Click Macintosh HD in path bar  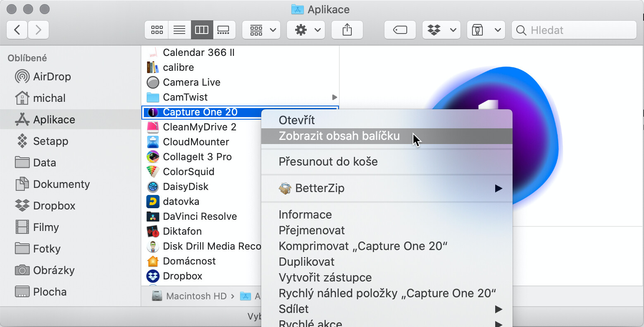click(189, 296)
